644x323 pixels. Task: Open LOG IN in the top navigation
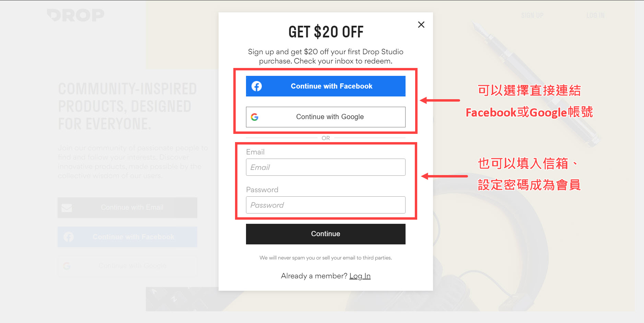595,15
